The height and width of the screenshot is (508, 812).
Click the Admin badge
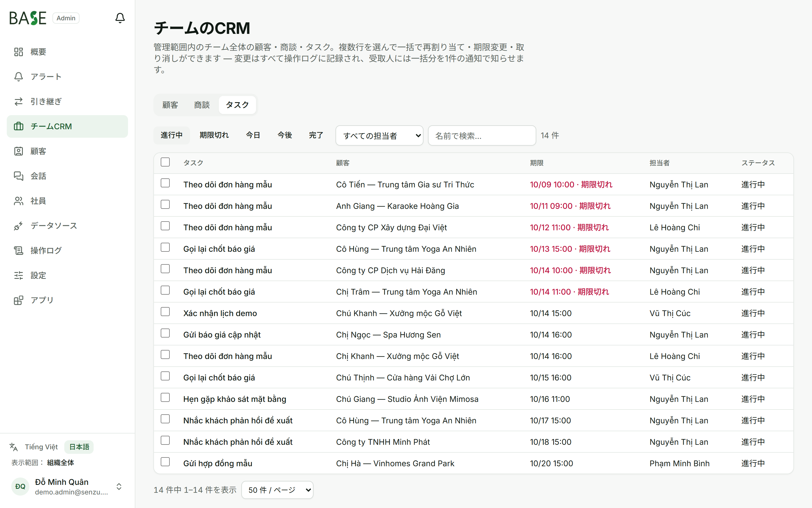pos(66,18)
